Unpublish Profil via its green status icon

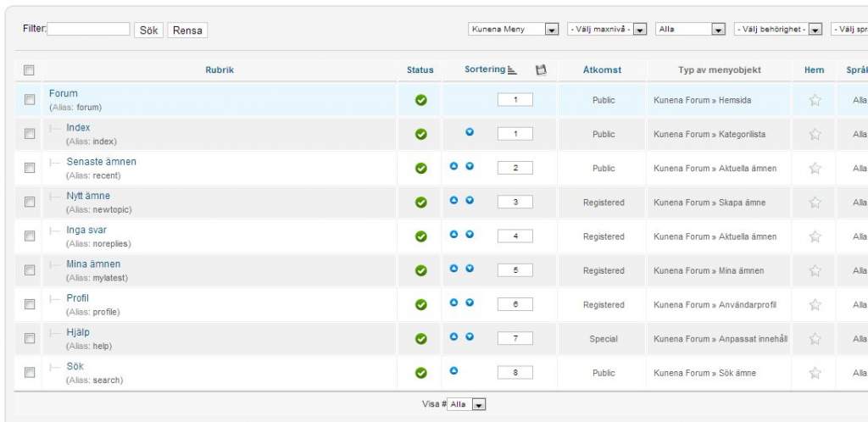[x=420, y=304]
